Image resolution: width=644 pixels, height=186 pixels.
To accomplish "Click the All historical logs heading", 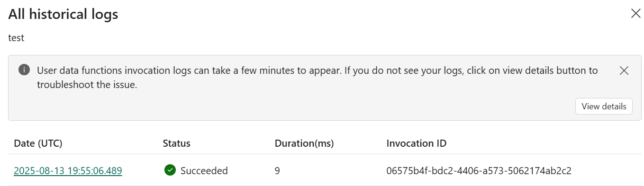I will [63, 14].
